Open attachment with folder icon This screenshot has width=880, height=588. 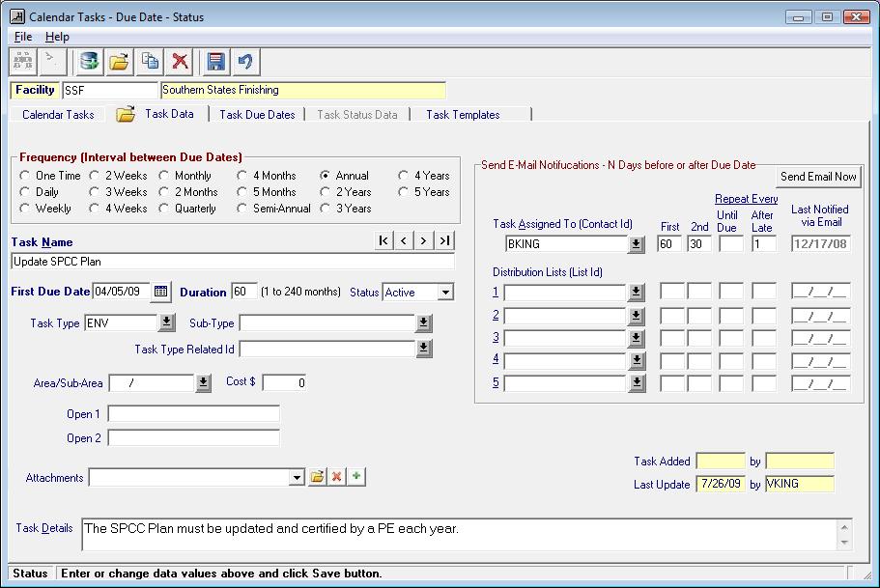[317, 477]
